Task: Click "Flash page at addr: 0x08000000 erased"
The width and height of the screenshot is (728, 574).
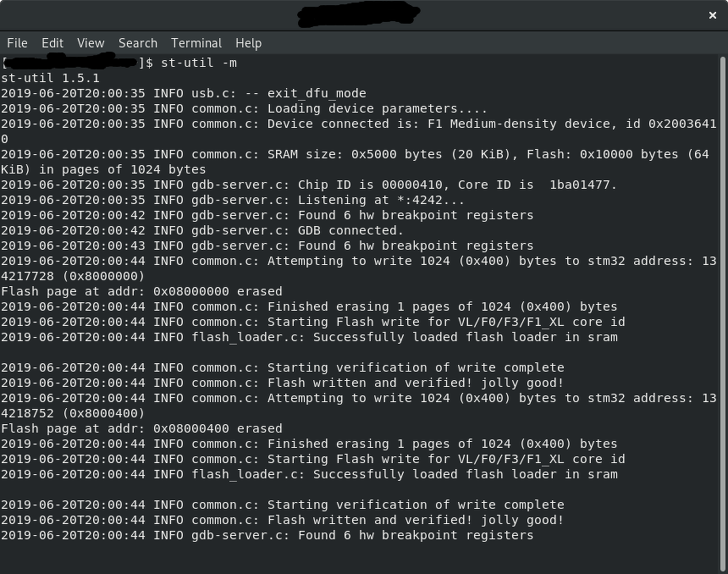Action: click(x=141, y=291)
